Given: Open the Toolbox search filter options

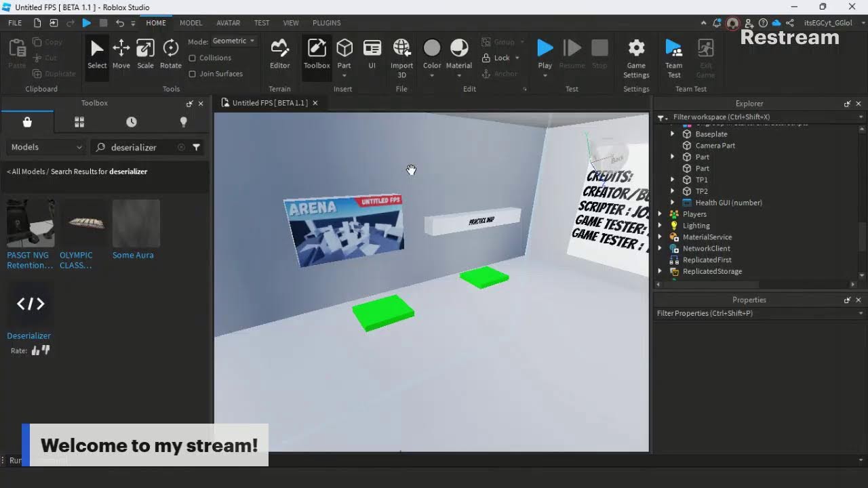Looking at the screenshot, I should pyautogui.click(x=196, y=147).
